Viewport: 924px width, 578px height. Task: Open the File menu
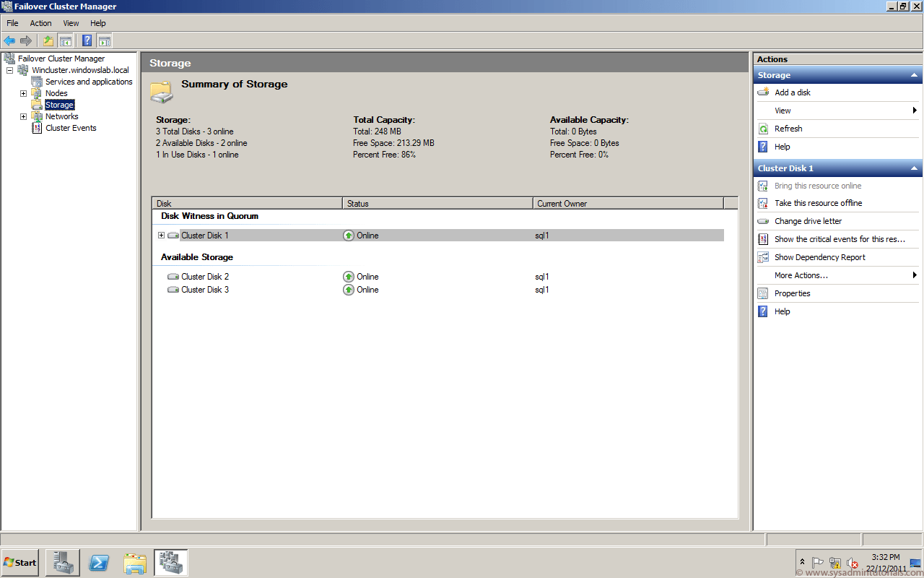[x=12, y=22]
